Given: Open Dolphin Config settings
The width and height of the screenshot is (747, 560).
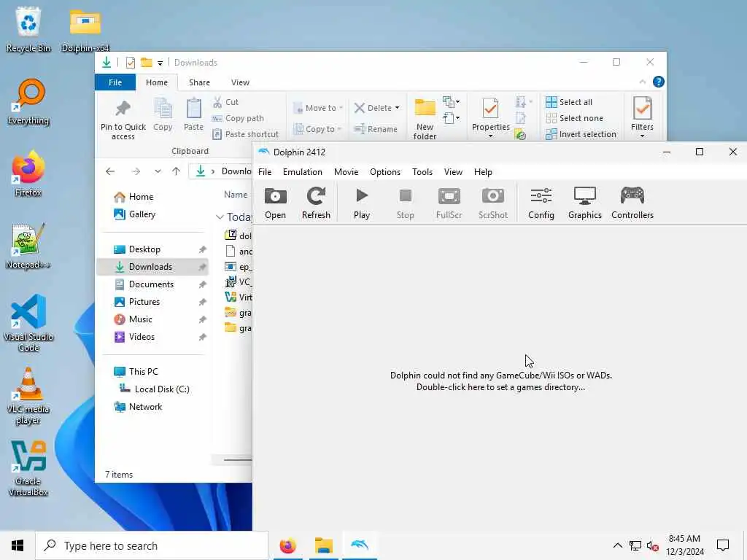Looking at the screenshot, I should coord(541,203).
